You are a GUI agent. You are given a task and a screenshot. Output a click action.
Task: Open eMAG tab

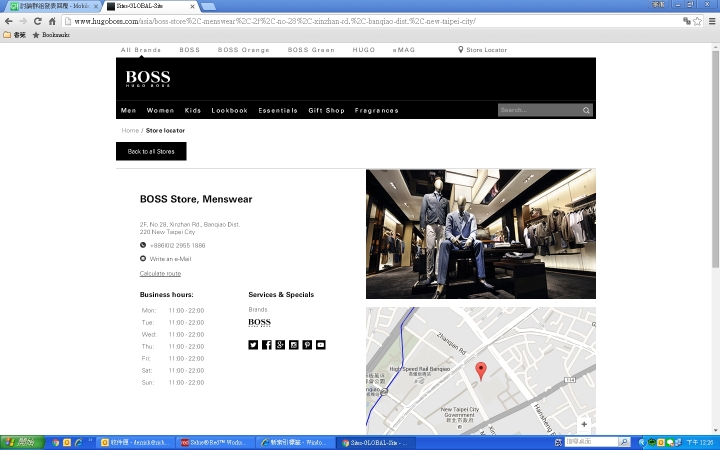click(x=404, y=50)
